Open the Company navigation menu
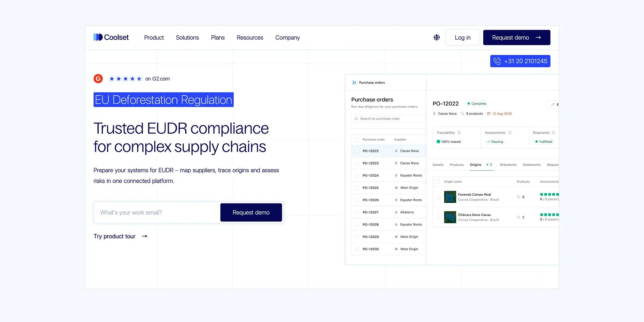Viewport: 644px width, 322px height. (x=287, y=37)
